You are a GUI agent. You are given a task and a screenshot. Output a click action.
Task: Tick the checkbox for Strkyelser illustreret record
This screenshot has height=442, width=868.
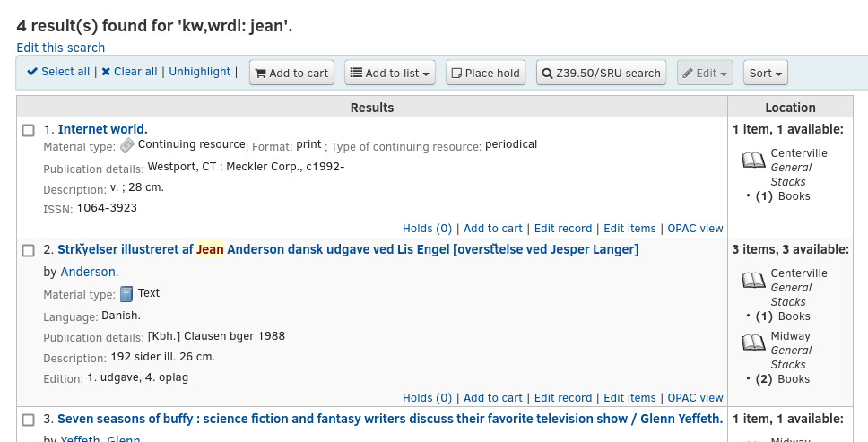[x=28, y=250]
